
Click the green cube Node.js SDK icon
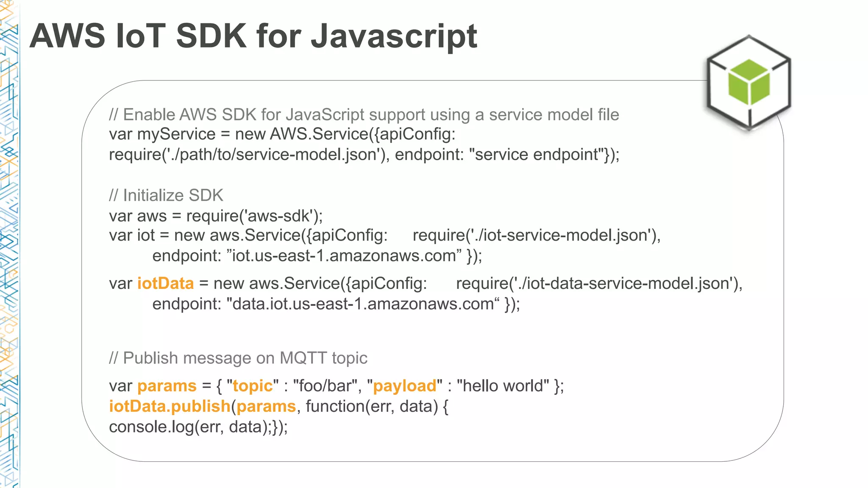(748, 83)
